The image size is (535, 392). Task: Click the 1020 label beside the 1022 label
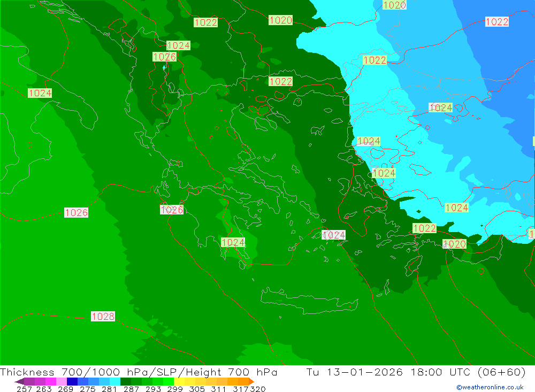point(454,244)
